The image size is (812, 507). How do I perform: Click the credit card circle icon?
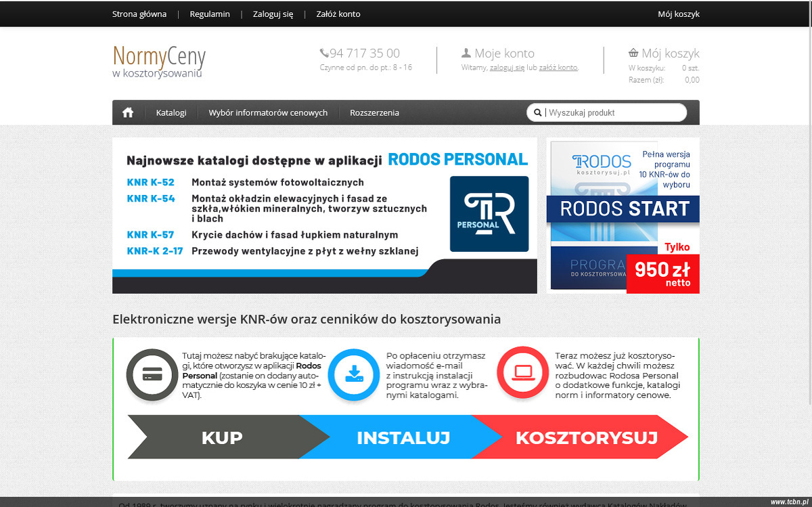[152, 374]
